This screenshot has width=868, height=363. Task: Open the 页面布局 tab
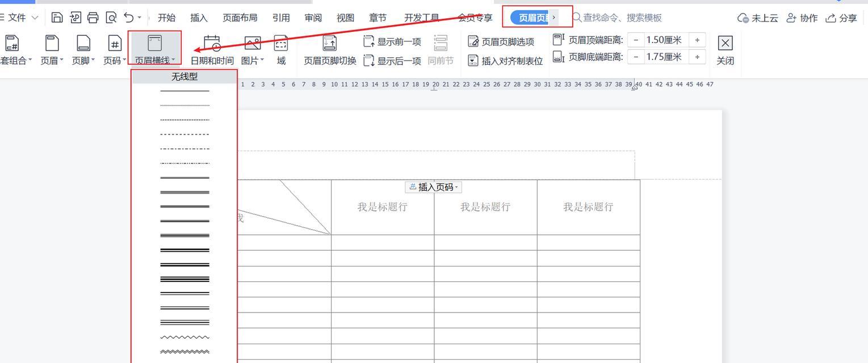click(240, 18)
